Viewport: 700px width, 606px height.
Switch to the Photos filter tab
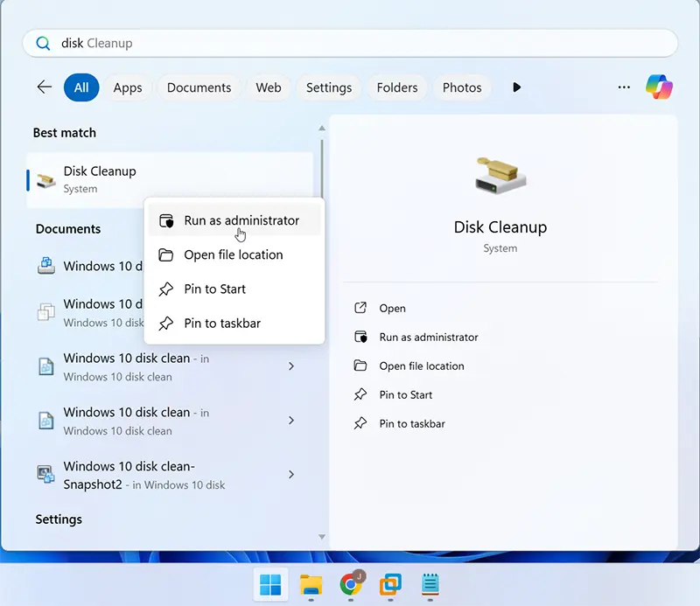click(x=462, y=87)
